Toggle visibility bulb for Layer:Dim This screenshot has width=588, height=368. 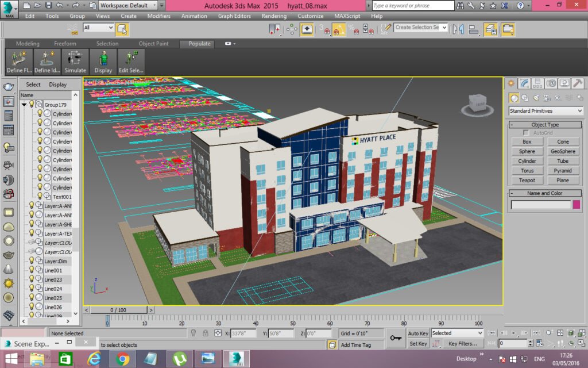click(32, 260)
